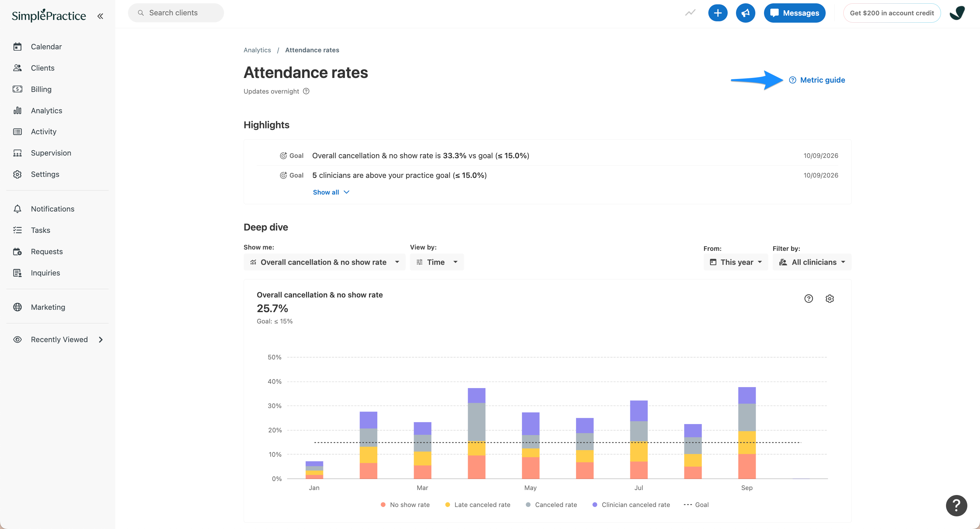The width and height of the screenshot is (980, 529).
Task: Click the SimplePractice logo
Action: coord(49,15)
